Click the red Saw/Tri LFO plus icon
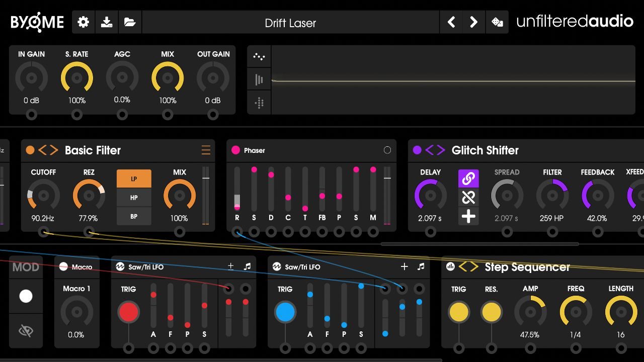The height and width of the screenshot is (362, 644). coord(230,266)
